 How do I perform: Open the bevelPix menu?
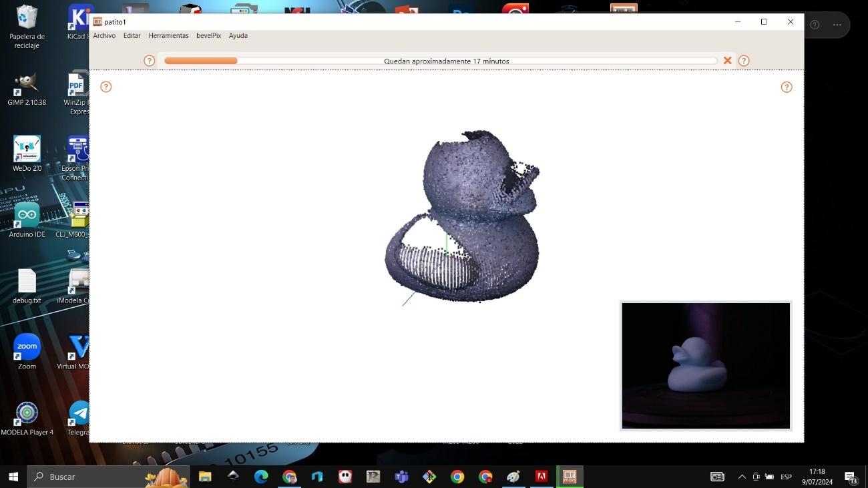(208, 36)
